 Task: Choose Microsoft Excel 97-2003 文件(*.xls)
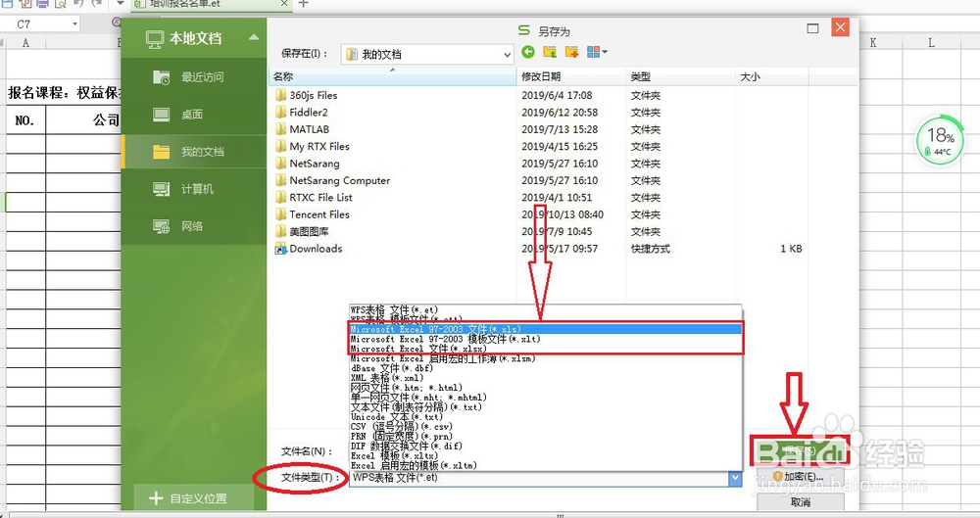545,329
